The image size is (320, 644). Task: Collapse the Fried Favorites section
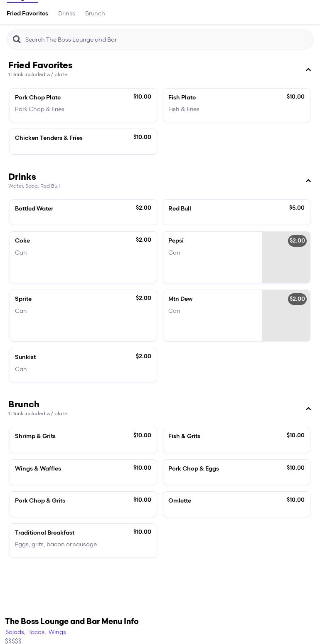click(308, 70)
